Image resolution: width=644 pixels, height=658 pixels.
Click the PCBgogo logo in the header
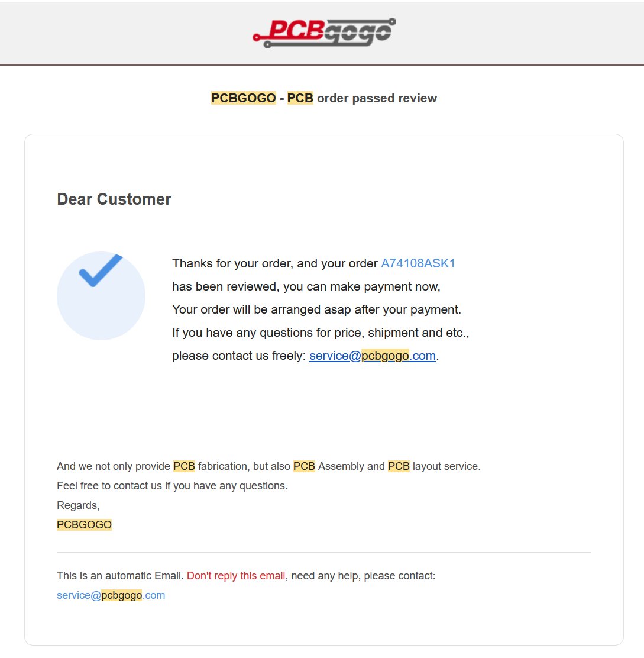click(x=323, y=33)
